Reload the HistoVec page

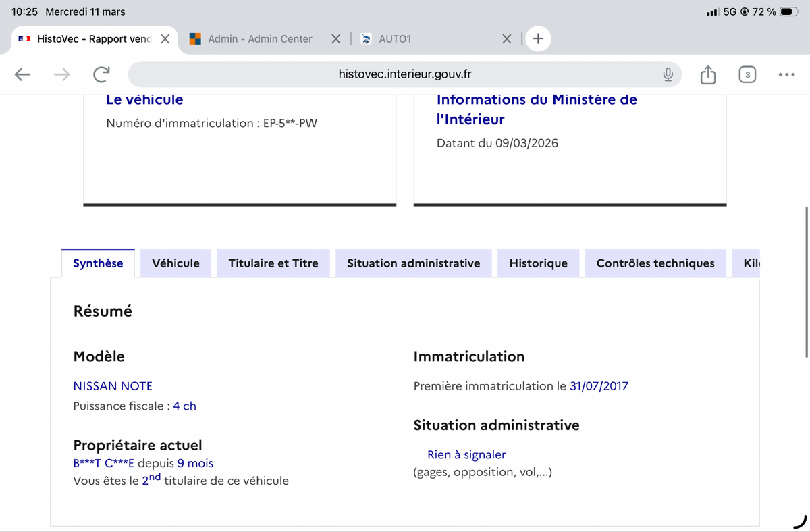pos(101,74)
